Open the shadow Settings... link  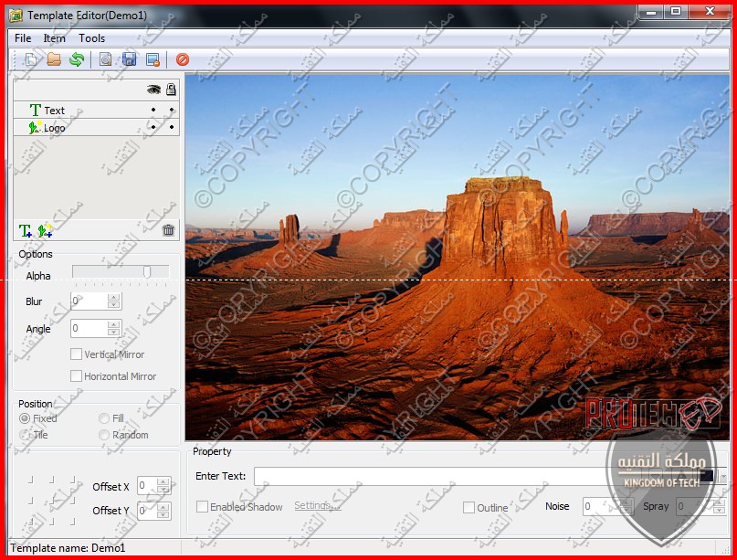tap(317, 505)
